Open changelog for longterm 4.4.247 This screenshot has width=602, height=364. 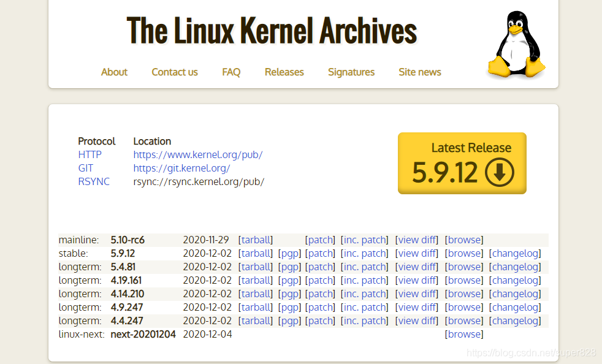click(515, 320)
